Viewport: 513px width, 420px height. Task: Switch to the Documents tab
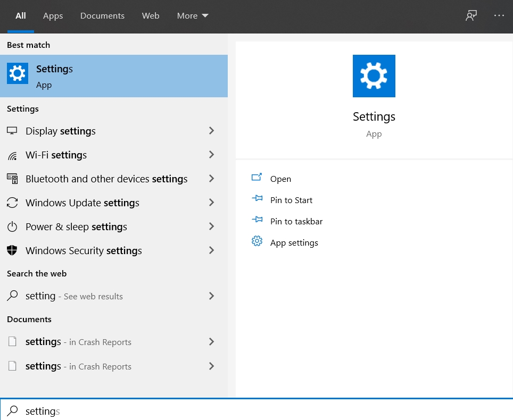tap(102, 16)
